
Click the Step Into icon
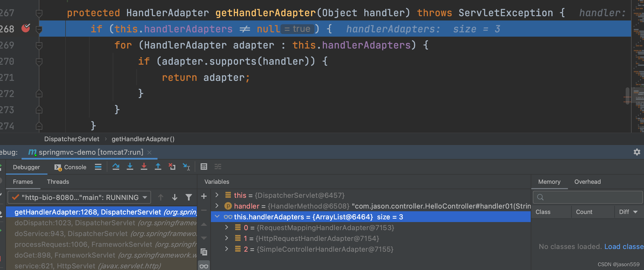(x=130, y=167)
